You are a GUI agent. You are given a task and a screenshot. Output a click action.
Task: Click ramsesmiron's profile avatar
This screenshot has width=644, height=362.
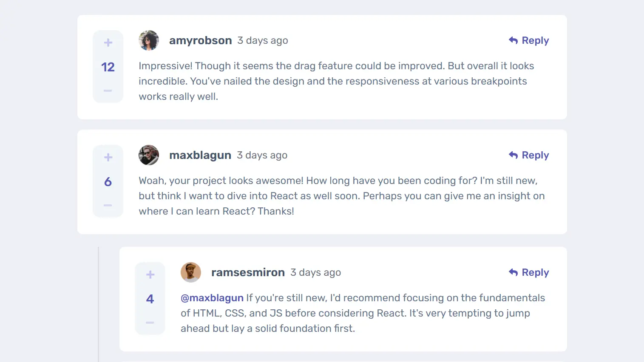(190, 272)
